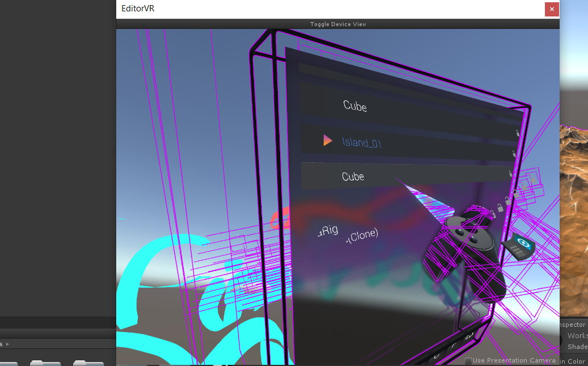Viewport: 588px width, 366px height.
Task: Select Island_01 in the hierarchy workspace
Action: click(362, 143)
